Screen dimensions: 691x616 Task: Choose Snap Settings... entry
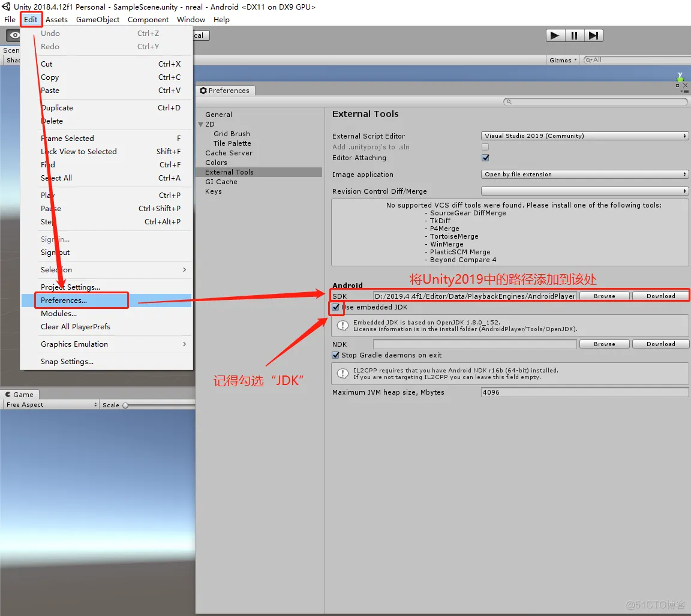click(106, 361)
